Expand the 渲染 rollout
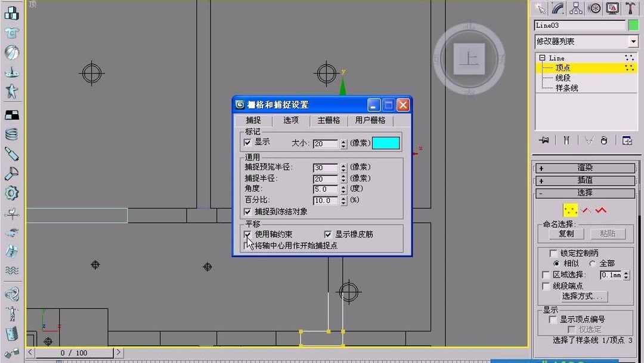Screen dimensions: 644x363 tap(584, 168)
